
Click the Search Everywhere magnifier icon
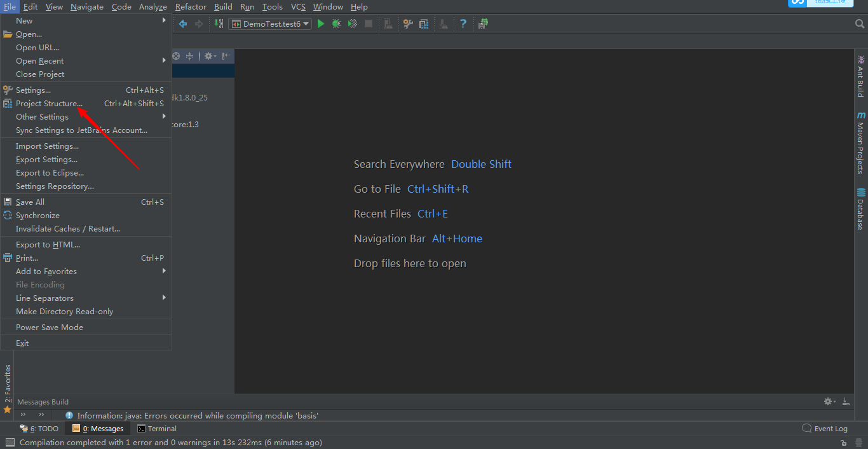click(x=860, y=24)
